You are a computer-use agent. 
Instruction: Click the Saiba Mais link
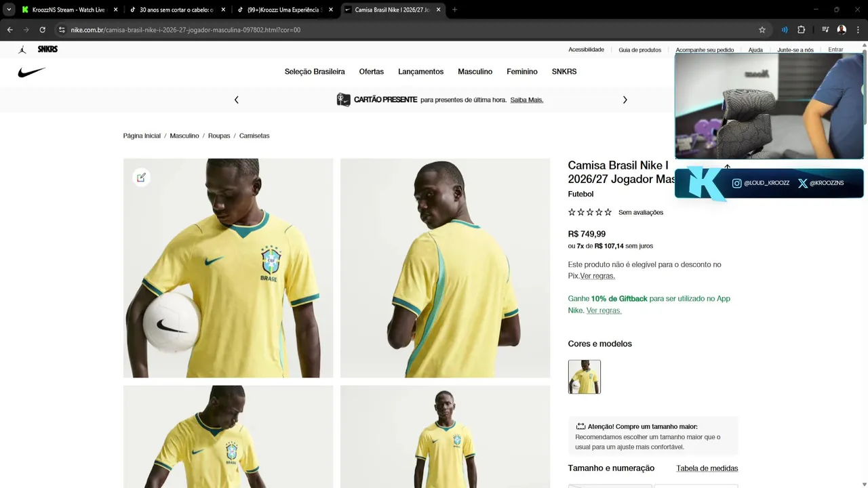527,100
